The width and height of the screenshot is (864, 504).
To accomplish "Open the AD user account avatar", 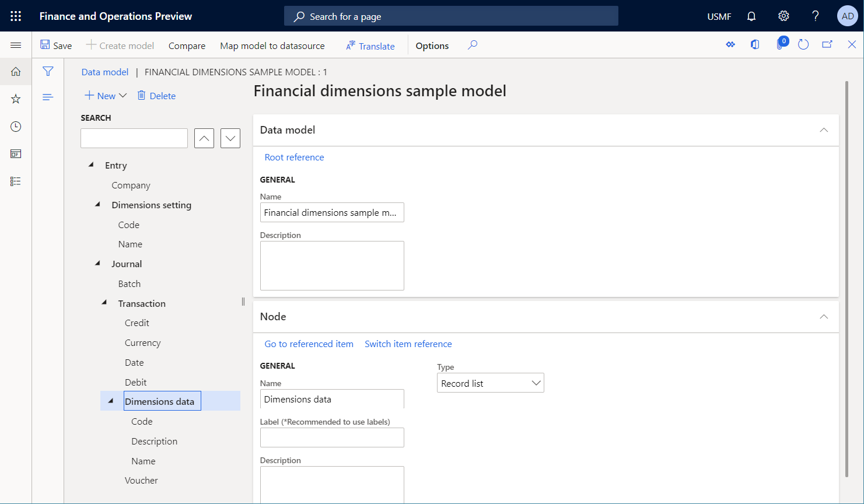I will pos(848,16).
